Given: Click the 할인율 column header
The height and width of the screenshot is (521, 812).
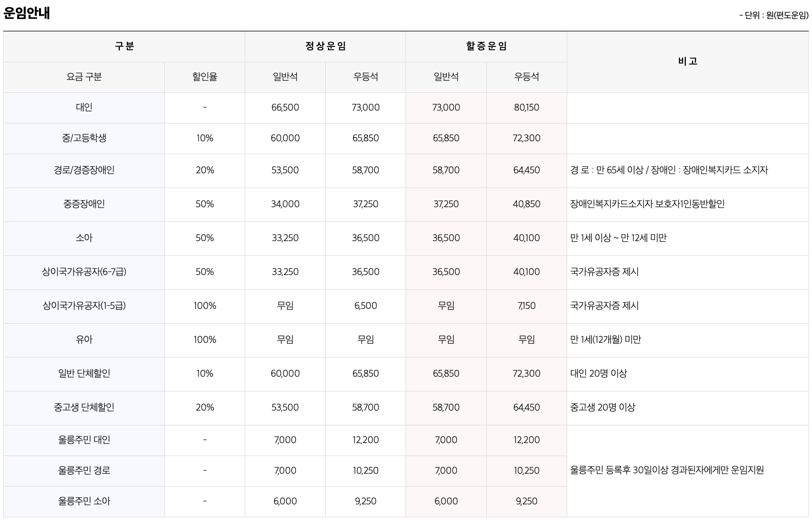Looking at the screenshot, I should [204, 77].
